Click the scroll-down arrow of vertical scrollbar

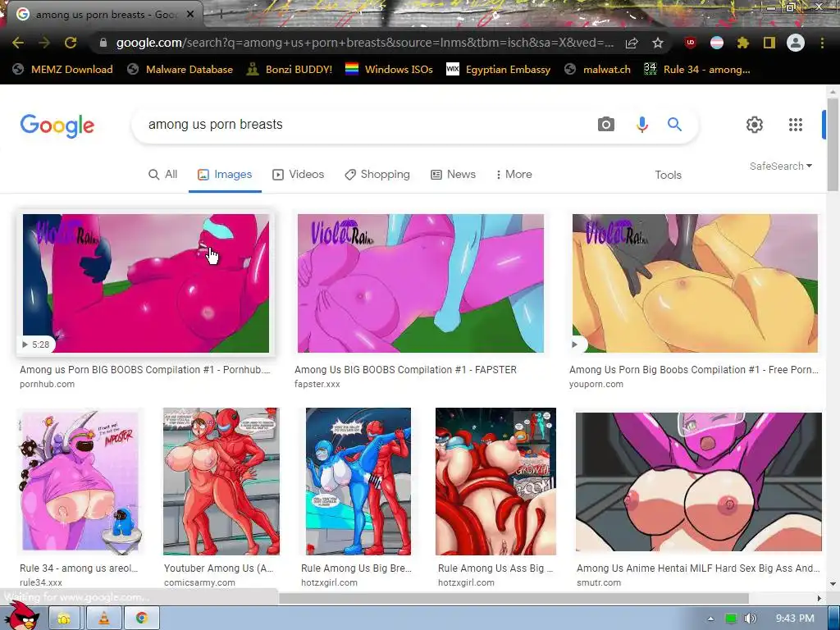coord(833,584)
